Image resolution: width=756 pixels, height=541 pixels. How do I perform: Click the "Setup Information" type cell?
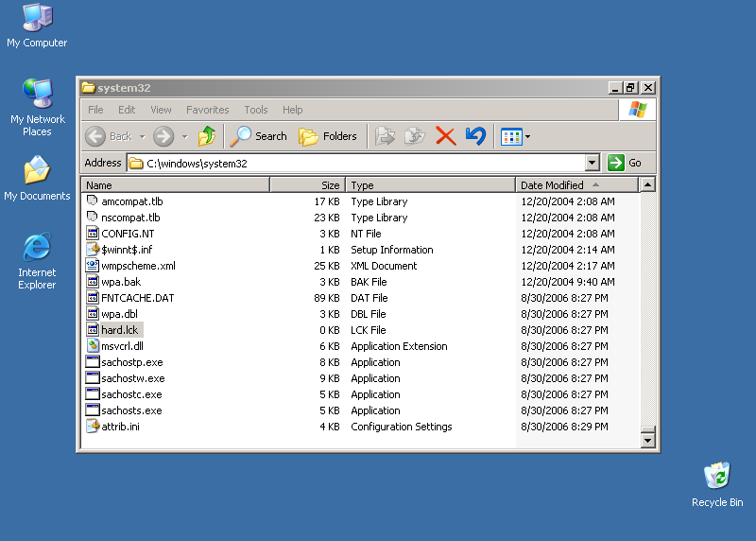point(392,250)
